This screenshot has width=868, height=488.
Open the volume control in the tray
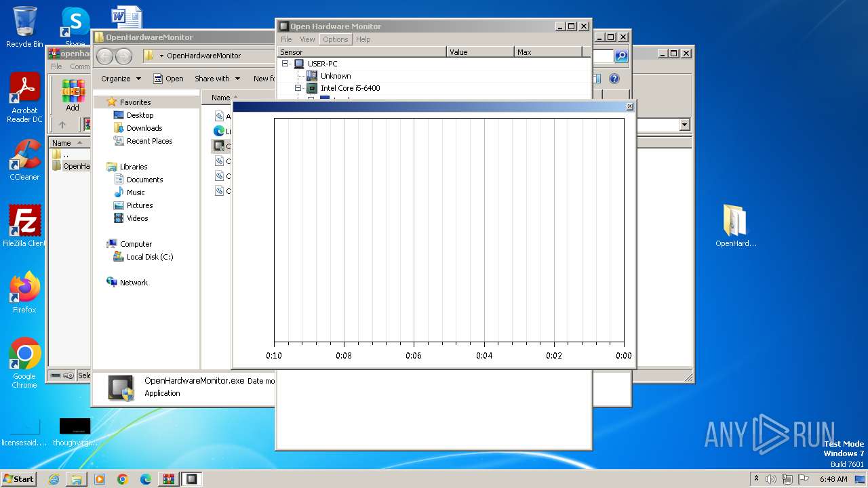(x=771, y=479)
